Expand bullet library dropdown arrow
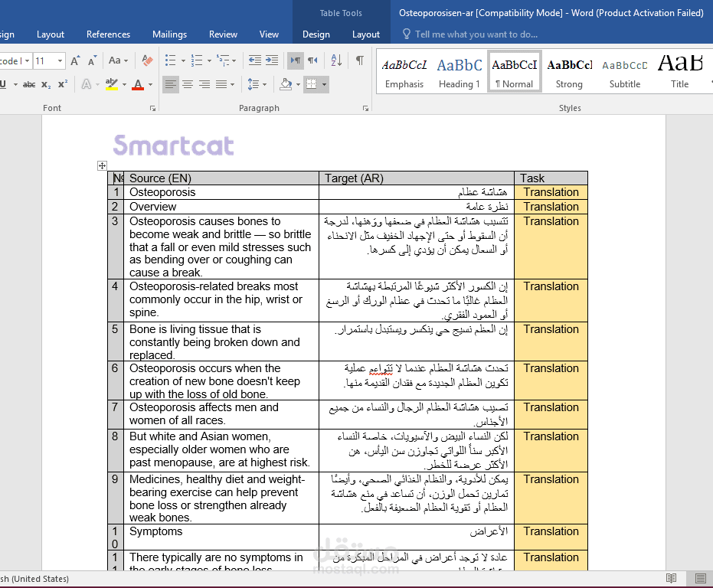Viewport: 713px width, 588px height. point(183,60)
